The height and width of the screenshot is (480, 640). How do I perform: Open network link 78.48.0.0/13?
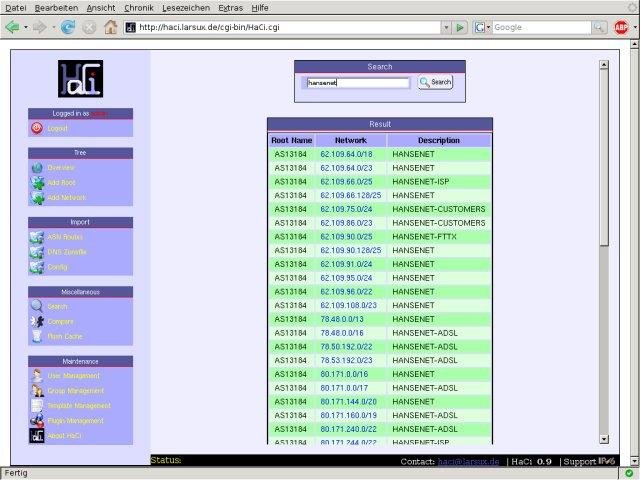tap(342, 319)
